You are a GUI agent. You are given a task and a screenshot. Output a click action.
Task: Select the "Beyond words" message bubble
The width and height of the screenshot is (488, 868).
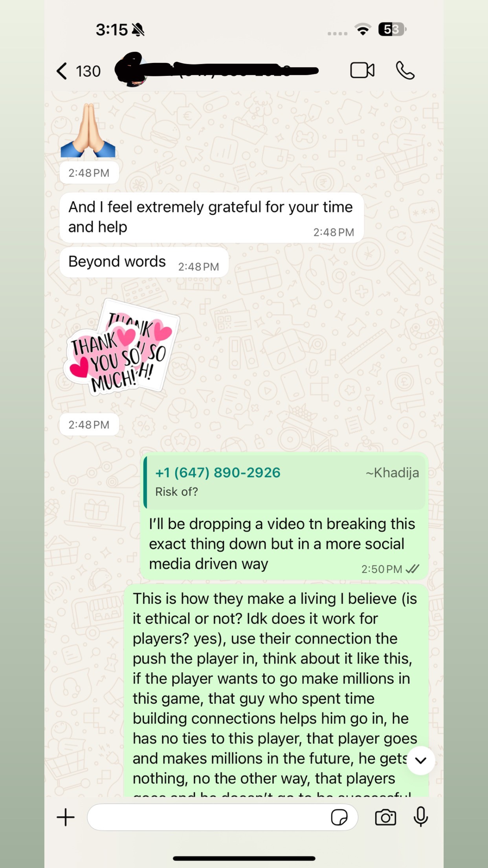pos(144,262)
